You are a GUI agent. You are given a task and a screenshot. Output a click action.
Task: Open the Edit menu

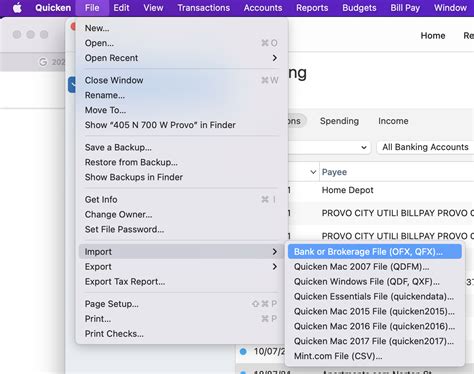tap(121, 8)
